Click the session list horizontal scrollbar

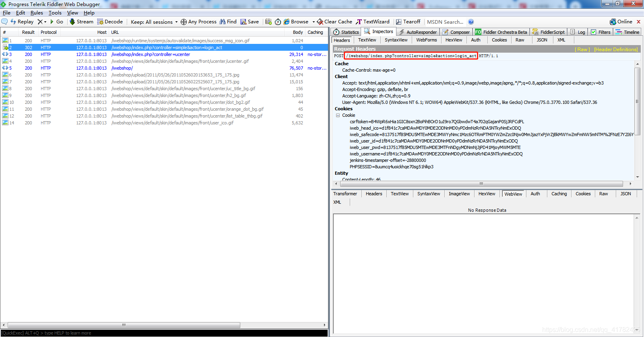pos(124,325)
